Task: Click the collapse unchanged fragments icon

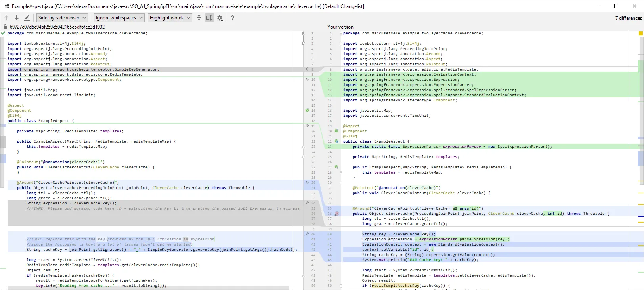Action: coord(199,18)
